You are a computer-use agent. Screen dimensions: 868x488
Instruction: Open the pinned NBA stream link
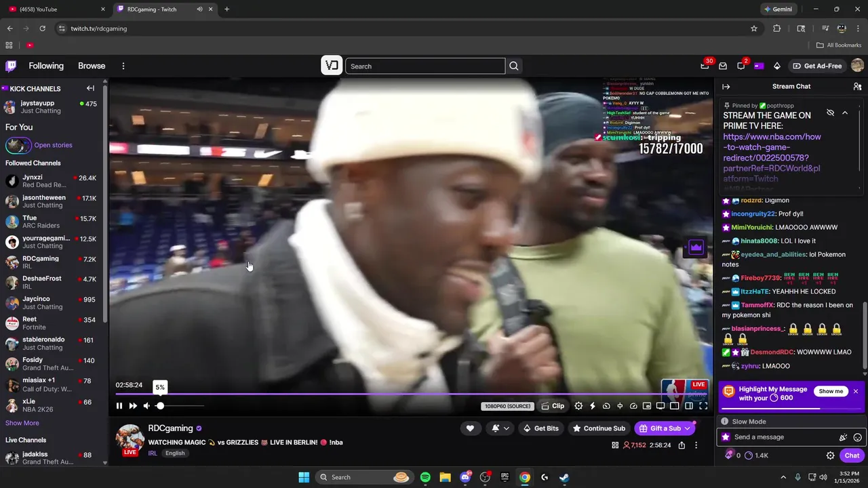(772, 158)
